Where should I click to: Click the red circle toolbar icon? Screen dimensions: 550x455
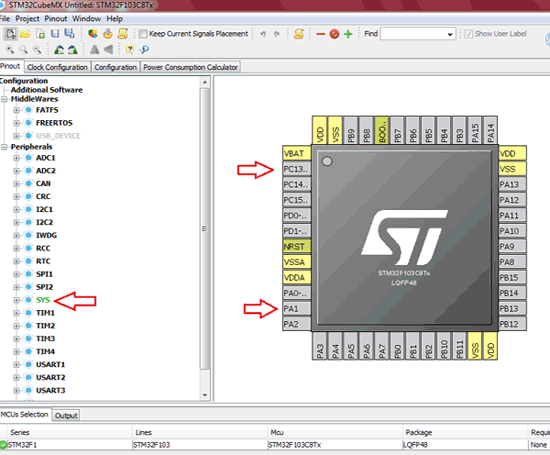point(334,34)
